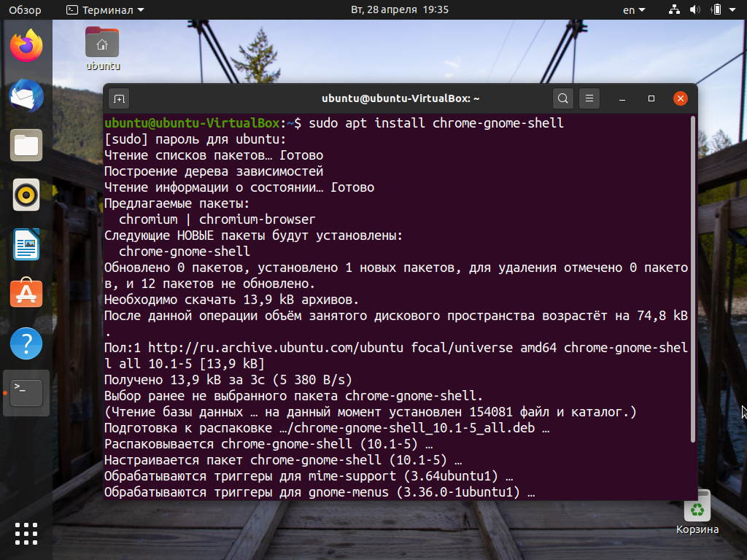747x560 pixels.
Task: Click the line [sudo] пароль для ubuntu:
Action: click(195, 139)
